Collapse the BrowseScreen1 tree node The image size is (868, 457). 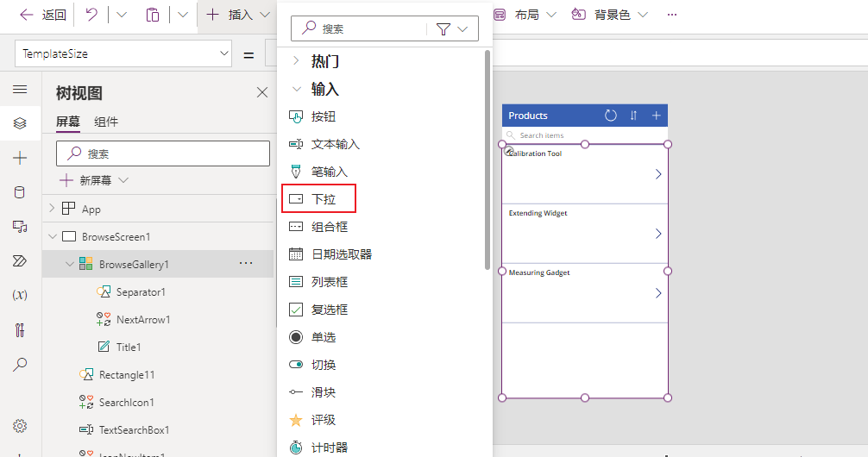pos(53,236)
